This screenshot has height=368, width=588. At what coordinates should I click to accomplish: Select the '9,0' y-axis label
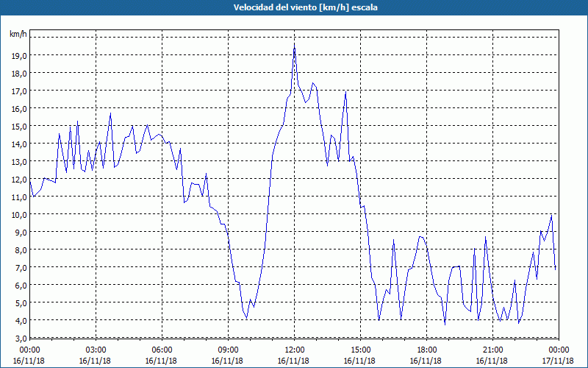21,232
